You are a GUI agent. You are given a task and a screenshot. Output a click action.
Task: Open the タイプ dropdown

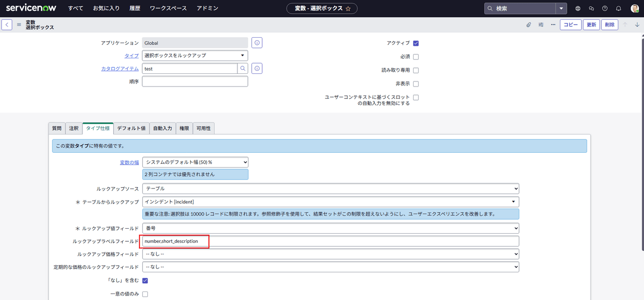coord(195,55)
